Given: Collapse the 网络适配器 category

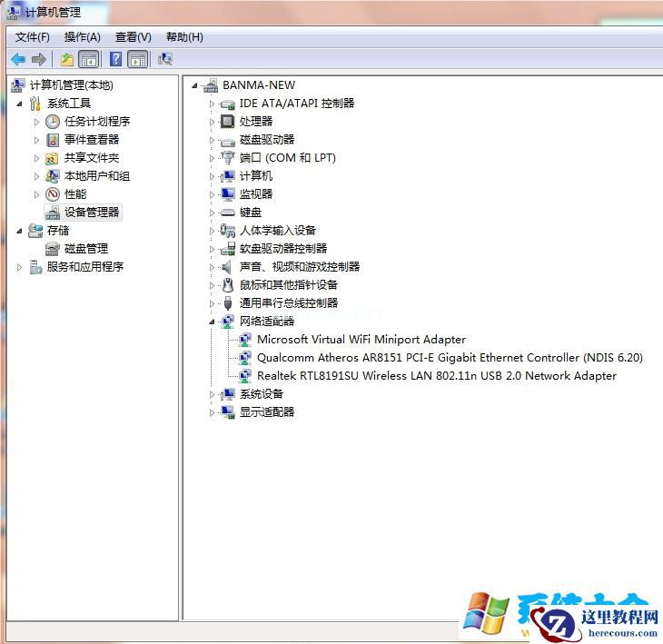Looking at the screenshot, I should [x=212, y=322].
